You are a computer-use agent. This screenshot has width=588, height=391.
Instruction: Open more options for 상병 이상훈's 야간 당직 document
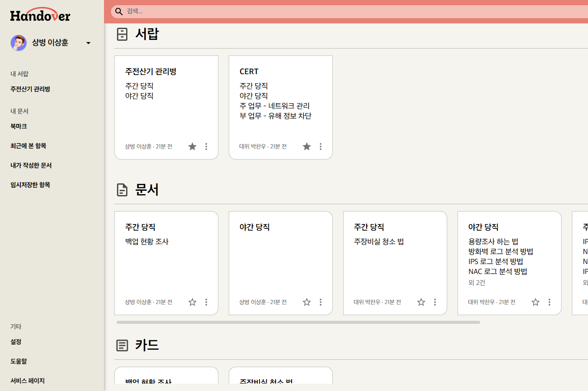321,302
